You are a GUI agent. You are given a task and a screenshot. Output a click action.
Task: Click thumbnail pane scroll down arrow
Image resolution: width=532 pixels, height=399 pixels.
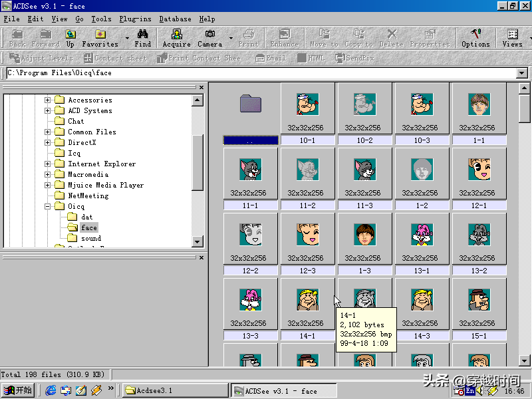[525, 360]
